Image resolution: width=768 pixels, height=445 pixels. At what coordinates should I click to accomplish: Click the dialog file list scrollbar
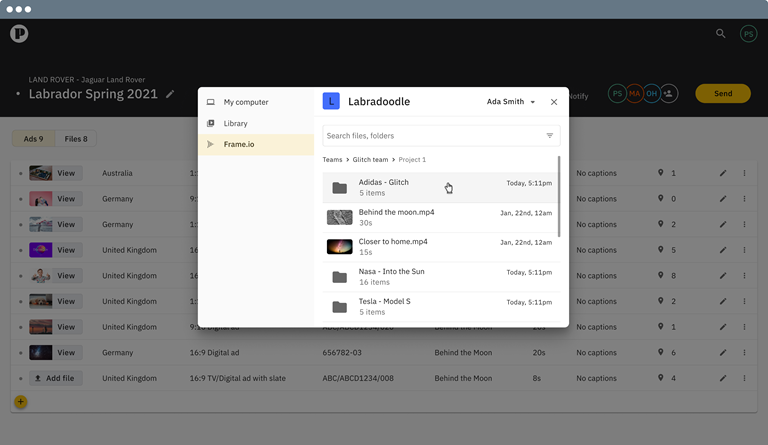[559, 197]
